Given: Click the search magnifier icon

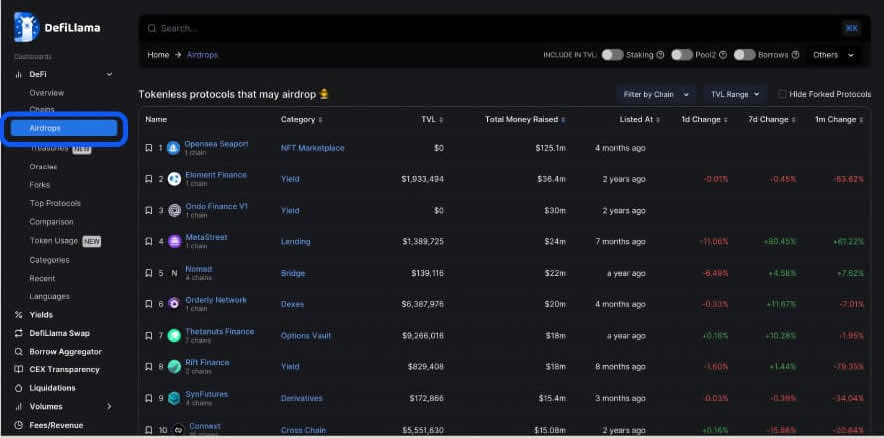Looking at the screenshot, I should 151,28.
